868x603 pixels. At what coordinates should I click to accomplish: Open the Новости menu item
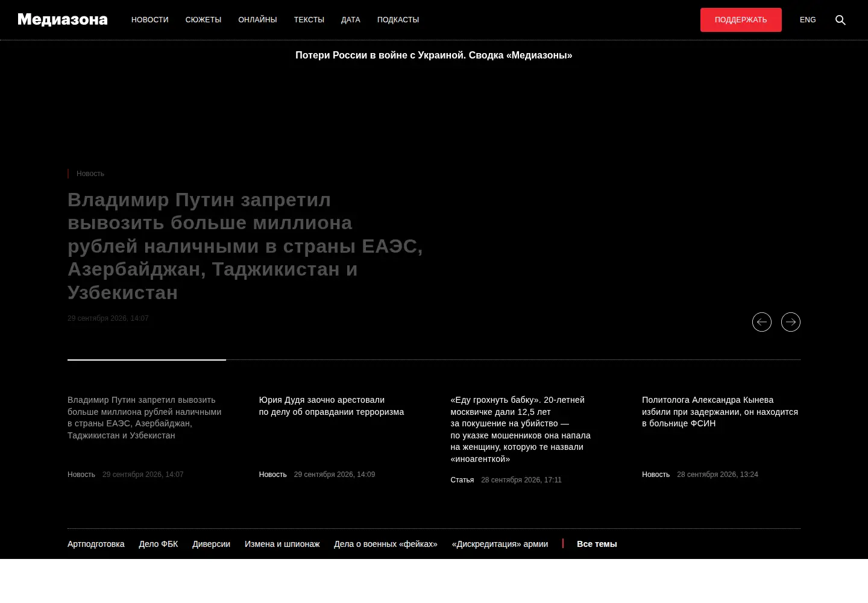150,20
